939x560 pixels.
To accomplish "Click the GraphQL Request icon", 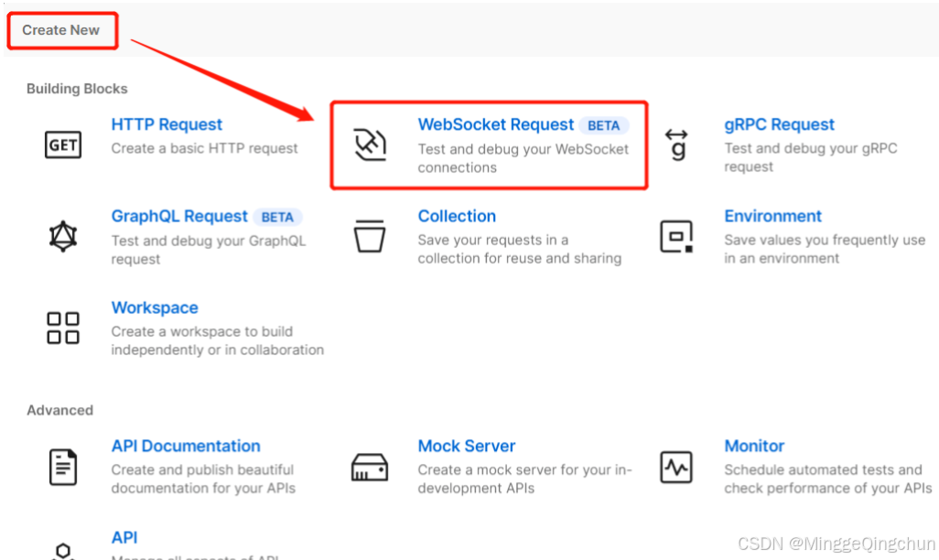I will point(63,236).
